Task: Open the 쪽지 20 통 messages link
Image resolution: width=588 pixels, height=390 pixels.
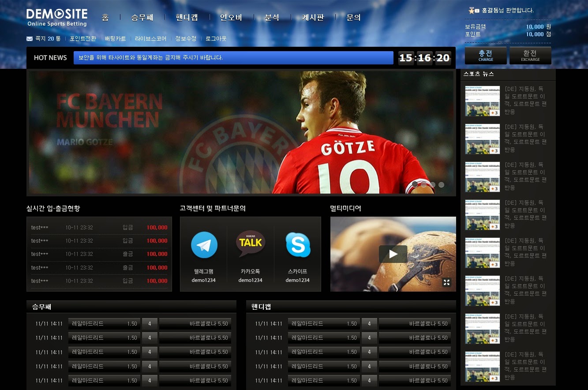Action: pyautogui.click(x=48, y=39)
